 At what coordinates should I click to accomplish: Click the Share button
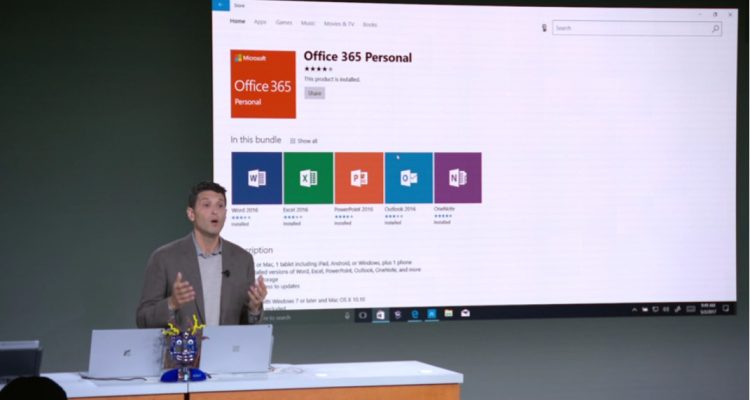315,93
